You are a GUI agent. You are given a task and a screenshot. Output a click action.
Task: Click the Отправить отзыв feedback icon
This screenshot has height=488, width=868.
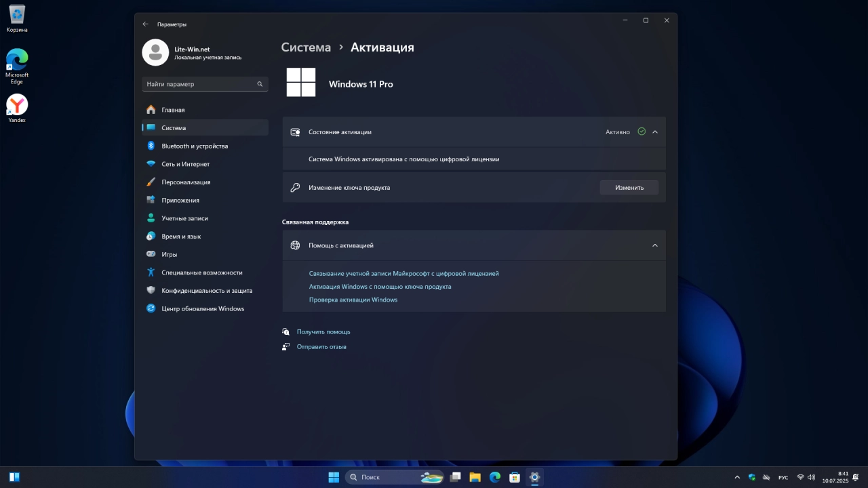(x=286, y=347)
